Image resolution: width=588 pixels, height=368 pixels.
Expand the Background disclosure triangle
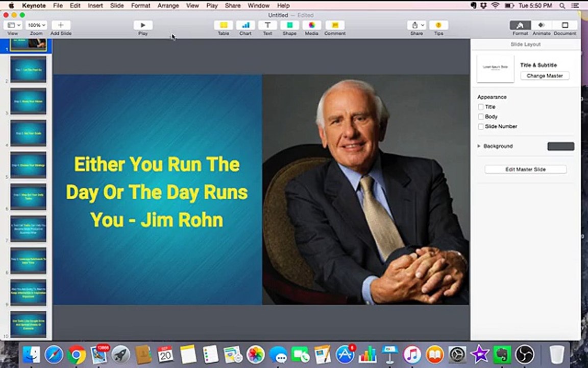(x=479, y=146)
